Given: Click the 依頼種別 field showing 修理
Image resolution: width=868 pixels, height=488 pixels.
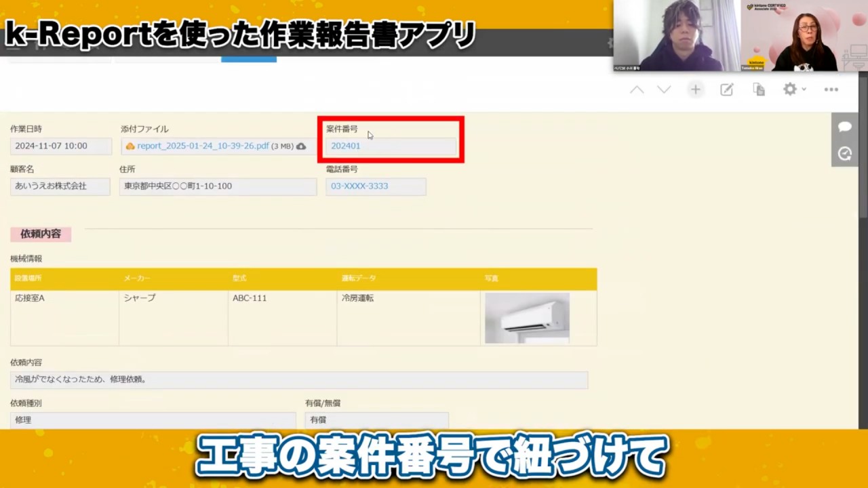Looking at the screenshot, I should coord(152,420).
